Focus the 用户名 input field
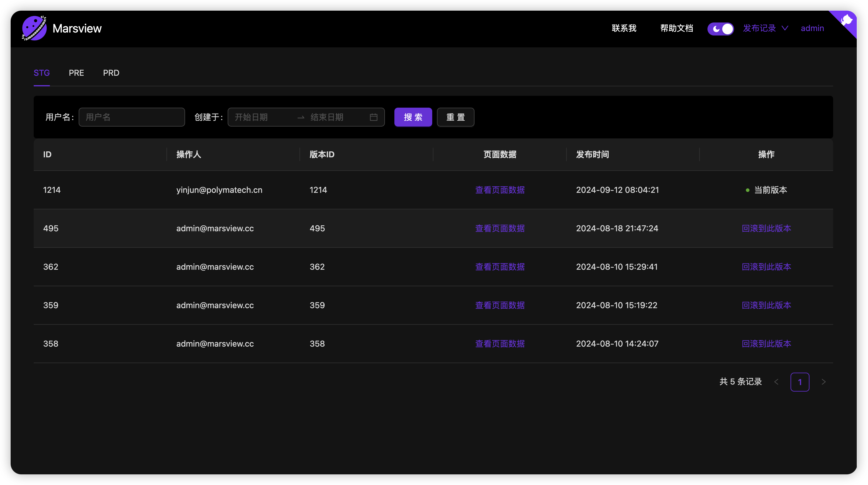Viewport: 868px width, 485px height. point(132,117)
